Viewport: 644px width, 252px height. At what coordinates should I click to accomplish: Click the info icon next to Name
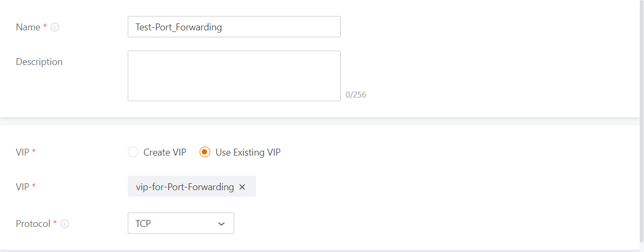pos(55,27)
